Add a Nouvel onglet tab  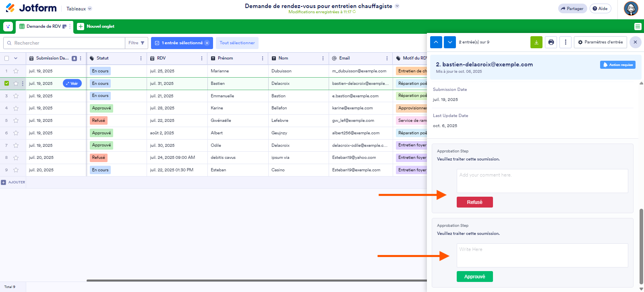96,27
